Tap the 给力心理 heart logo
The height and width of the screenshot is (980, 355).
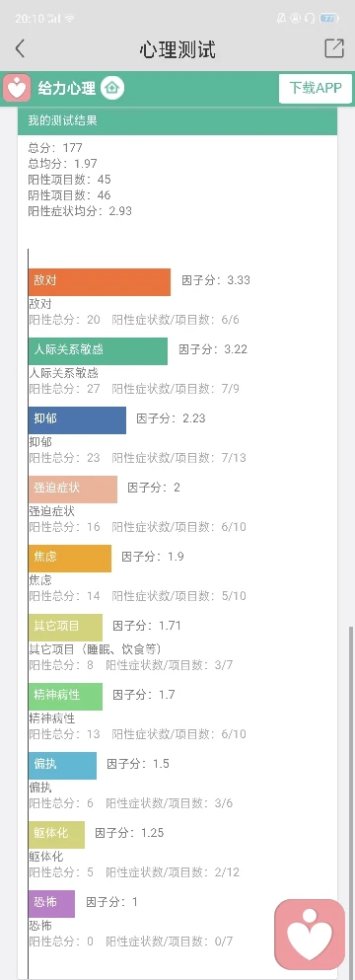[17, 88]
